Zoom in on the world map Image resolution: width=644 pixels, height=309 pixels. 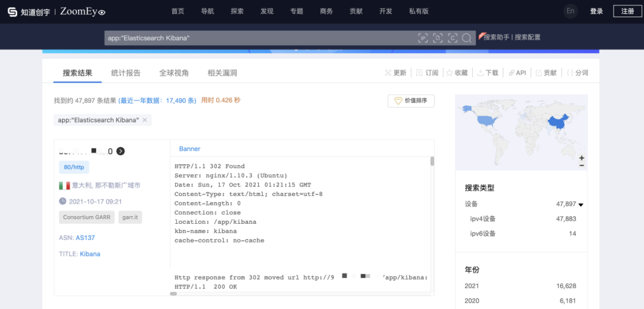tap(581, 158)
